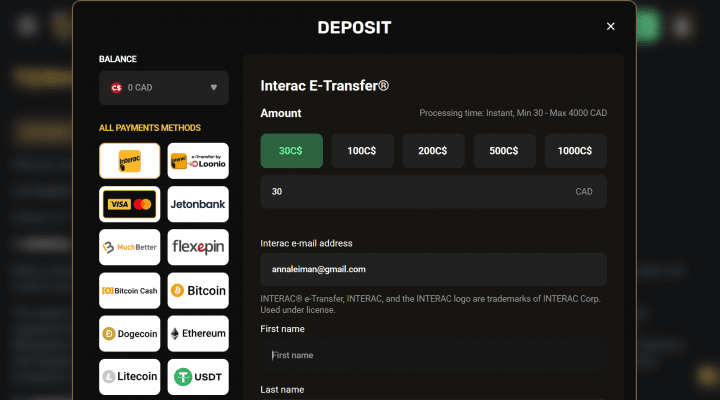
Task: Select the Flexepin payment tile
Action: (198, 247)
